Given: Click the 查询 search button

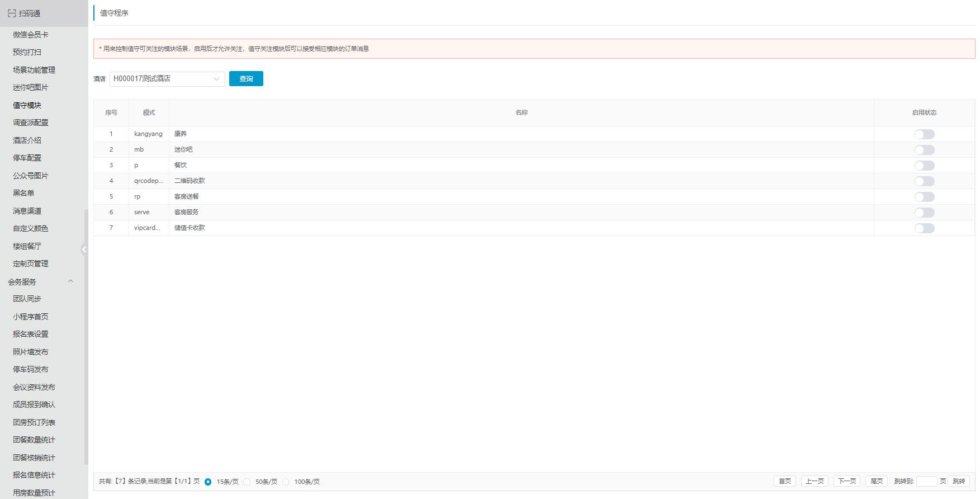Looking at the screenshot, I should click(246, 79).
